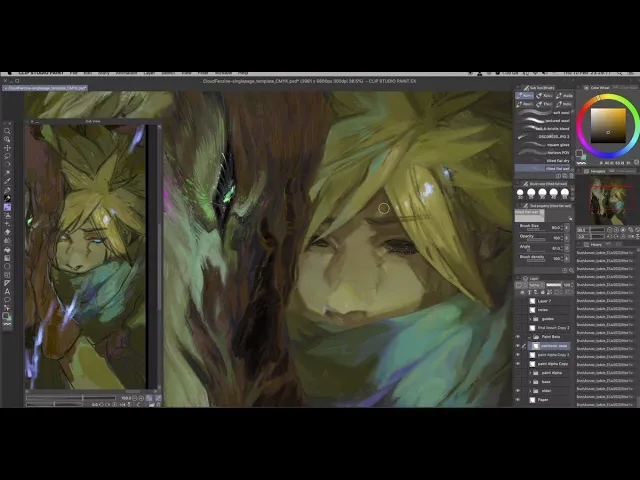
Task: Select the Pencil tool
Action: [x=7, y=198]
